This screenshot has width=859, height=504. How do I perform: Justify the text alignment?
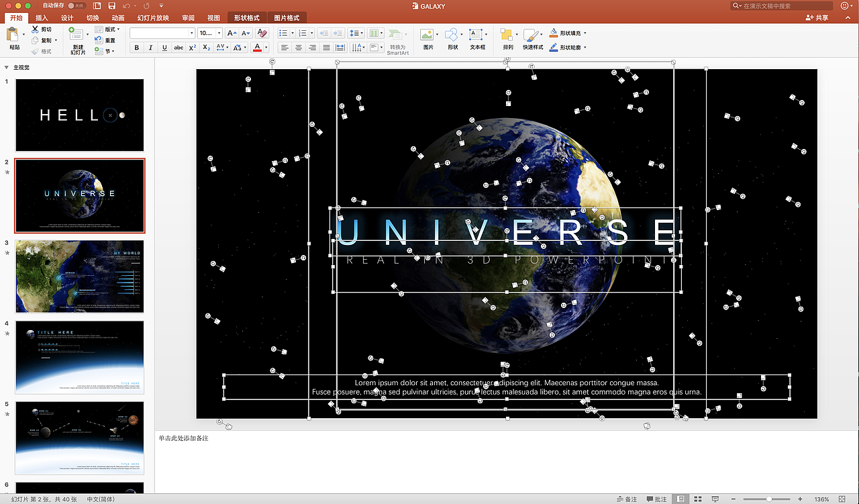(326, 48)
